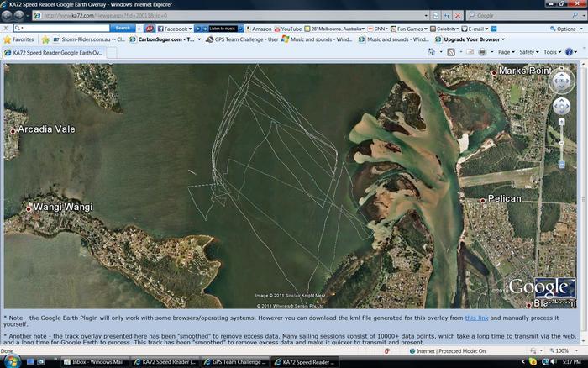Click the Google Earth pan joystick control

coord(561,105)
